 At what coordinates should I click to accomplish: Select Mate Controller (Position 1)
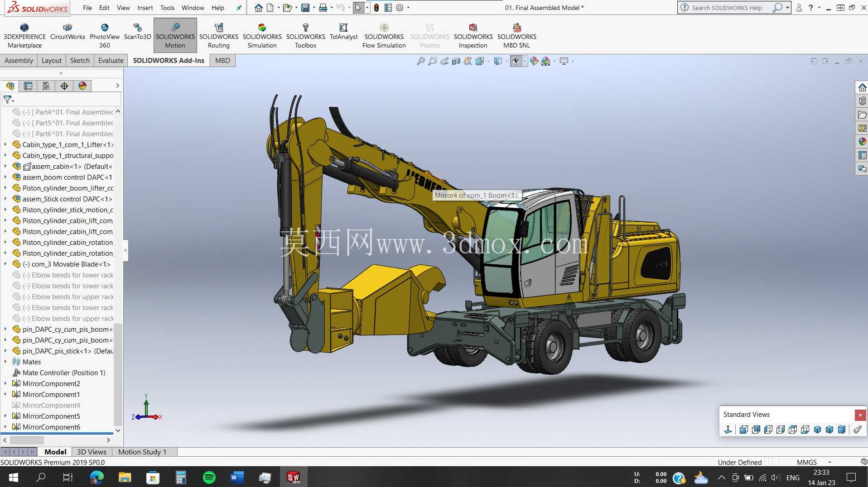[x=64, y=372]
